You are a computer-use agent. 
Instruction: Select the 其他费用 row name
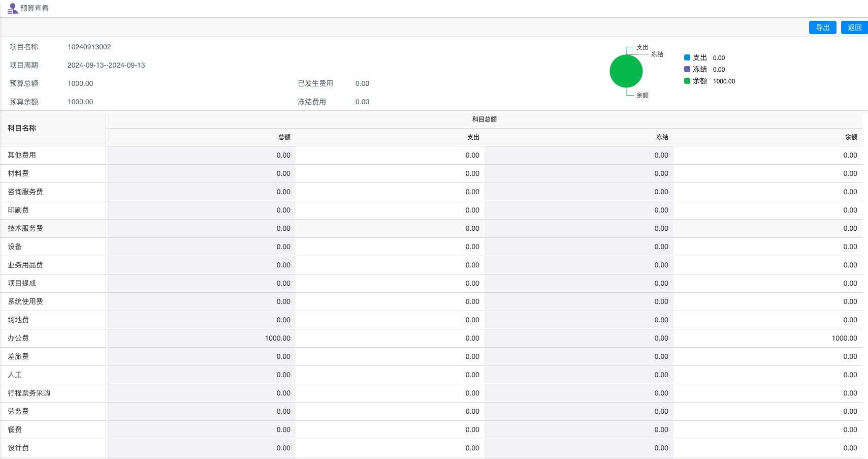(22, 156)
